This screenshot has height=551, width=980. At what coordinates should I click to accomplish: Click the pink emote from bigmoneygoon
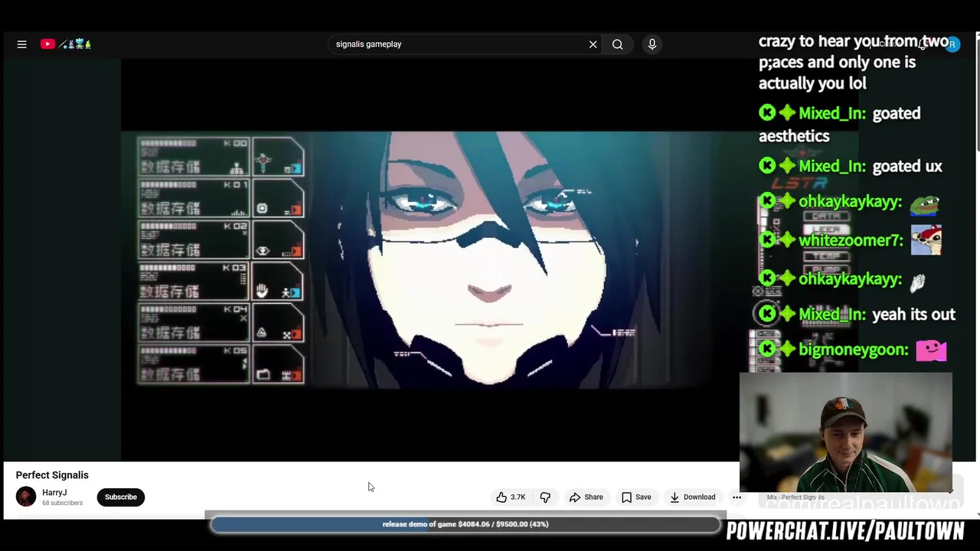[x=931, y=350]
